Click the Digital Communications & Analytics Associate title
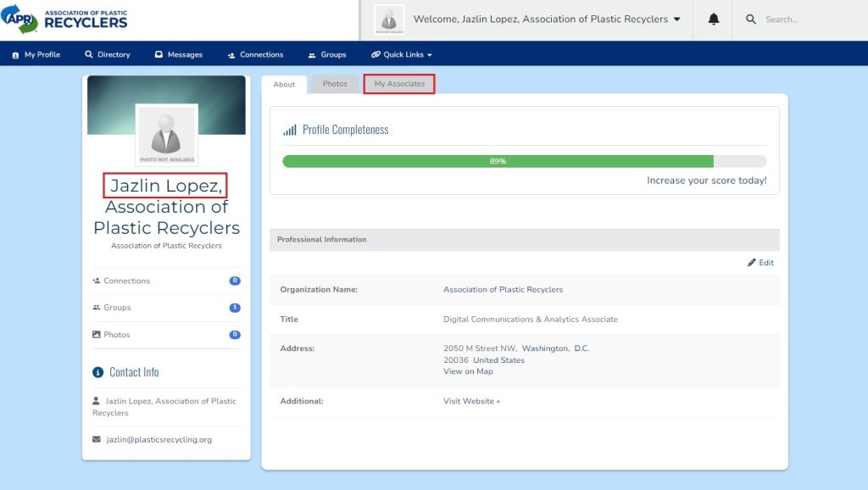868x490 pixels. [531, 320]
